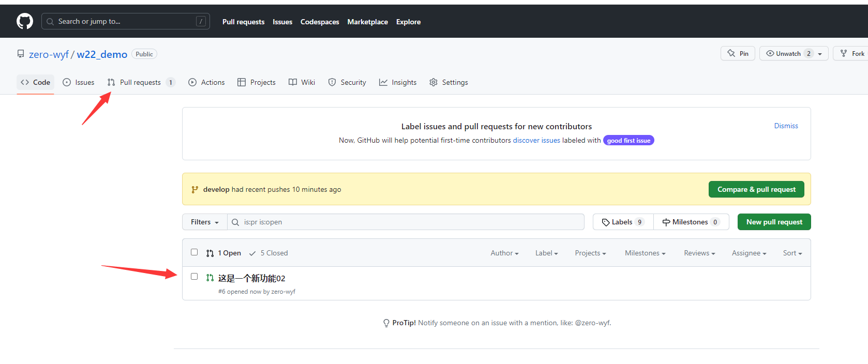Screen dimensions: 868x364
Task: Open the zero-wyf owner link
Action: point(49,54)
